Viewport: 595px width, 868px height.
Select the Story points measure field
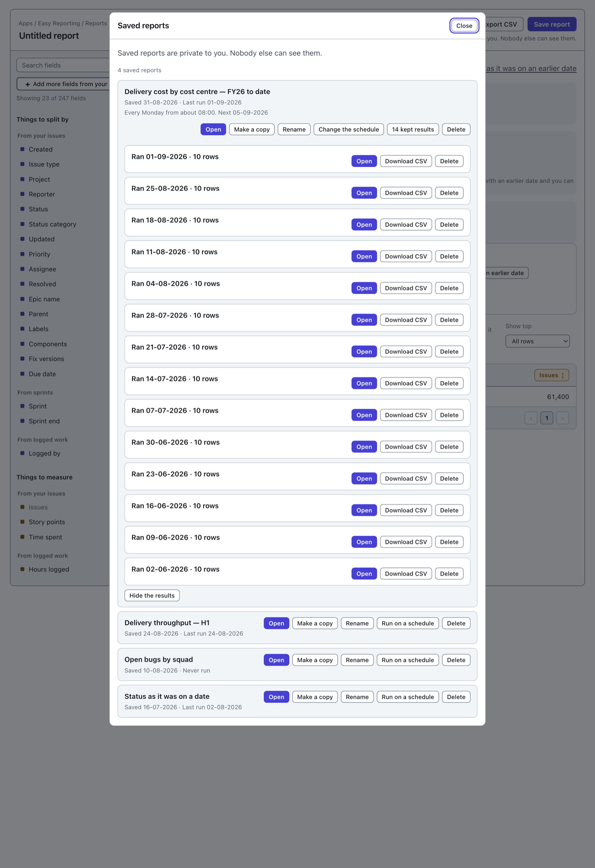click(x=46, y=522)
